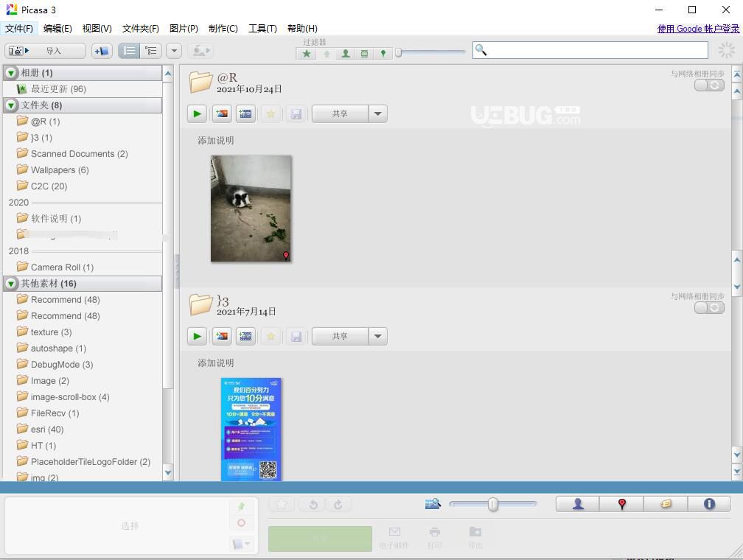The width and height of the screenshot is (743, 560).
Task: Switch to tree folder view
Action: point(151,51)
